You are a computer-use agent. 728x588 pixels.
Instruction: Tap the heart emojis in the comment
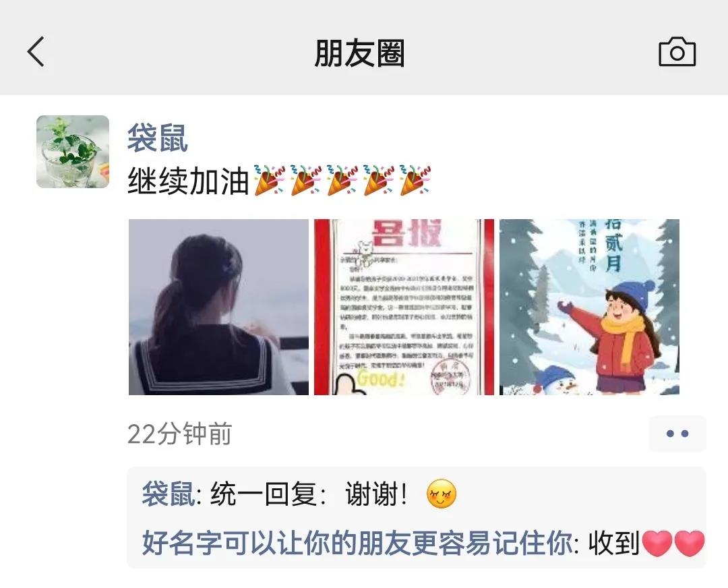pyautogui.click(x=673, y=543)
